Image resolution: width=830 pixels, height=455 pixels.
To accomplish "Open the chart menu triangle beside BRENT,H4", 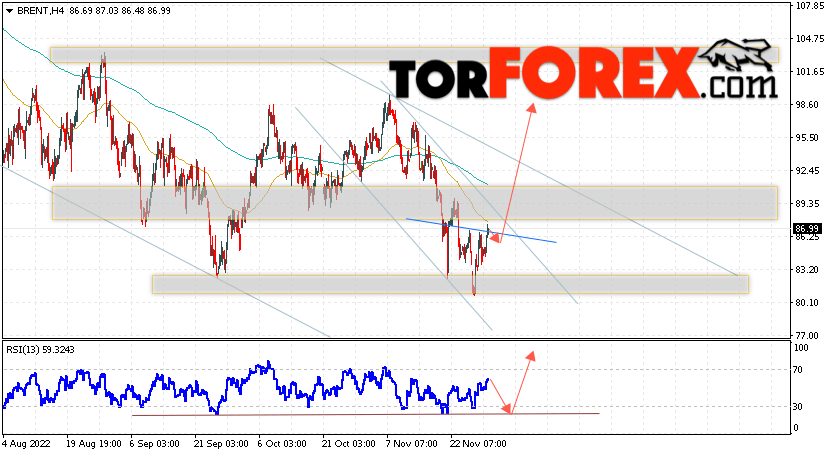I will [x=9, y=11].
